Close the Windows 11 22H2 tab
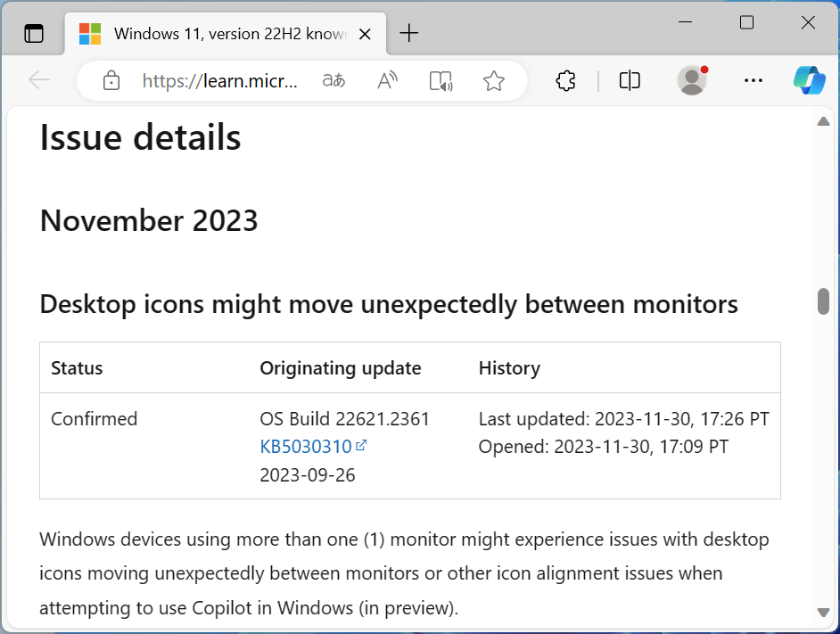840x634 pixels. coord(365,34)
